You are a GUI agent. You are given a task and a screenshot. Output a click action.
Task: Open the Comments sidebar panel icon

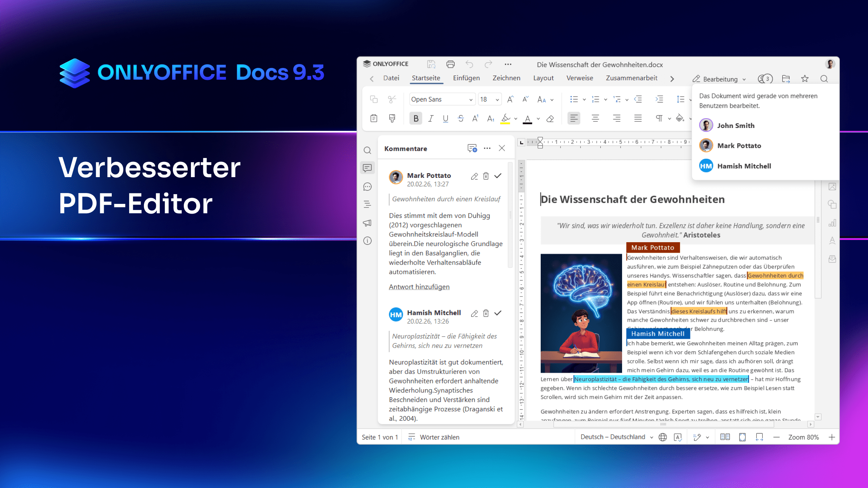(367, 168)
